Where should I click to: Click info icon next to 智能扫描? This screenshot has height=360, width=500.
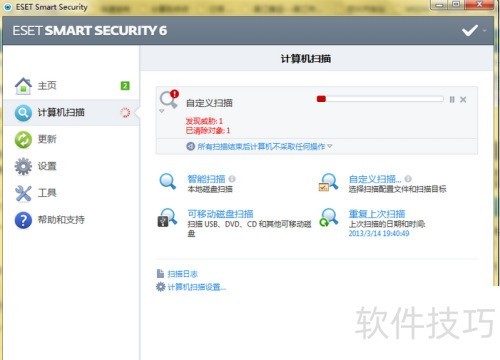(232, 179)
